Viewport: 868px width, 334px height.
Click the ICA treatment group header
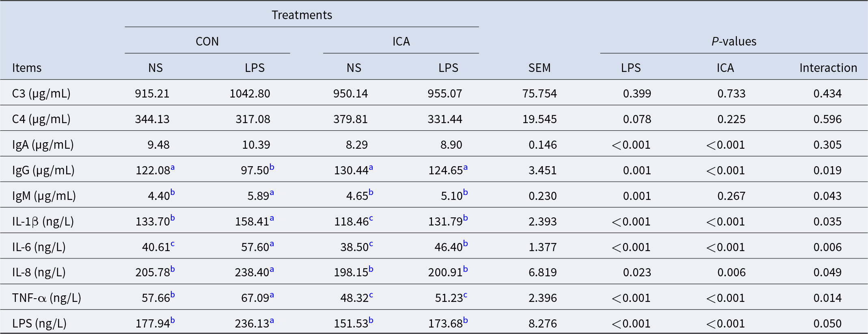coord(401,41)
